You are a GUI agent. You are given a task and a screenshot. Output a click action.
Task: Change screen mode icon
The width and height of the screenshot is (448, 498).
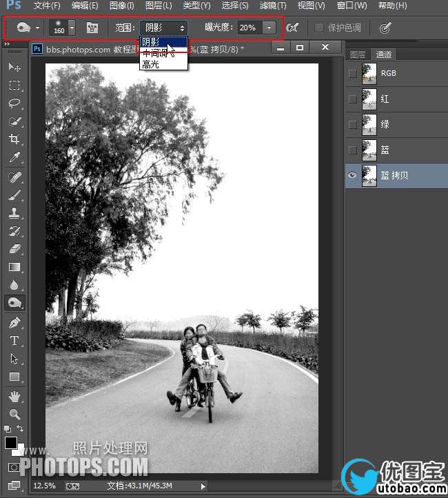pyautogui.click(x=14, y=485)
